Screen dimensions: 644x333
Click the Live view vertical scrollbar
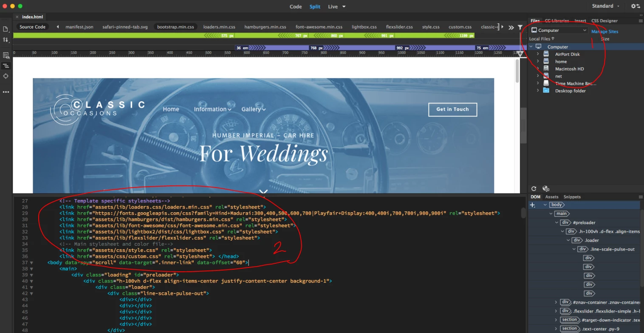(x=517, y=71)
